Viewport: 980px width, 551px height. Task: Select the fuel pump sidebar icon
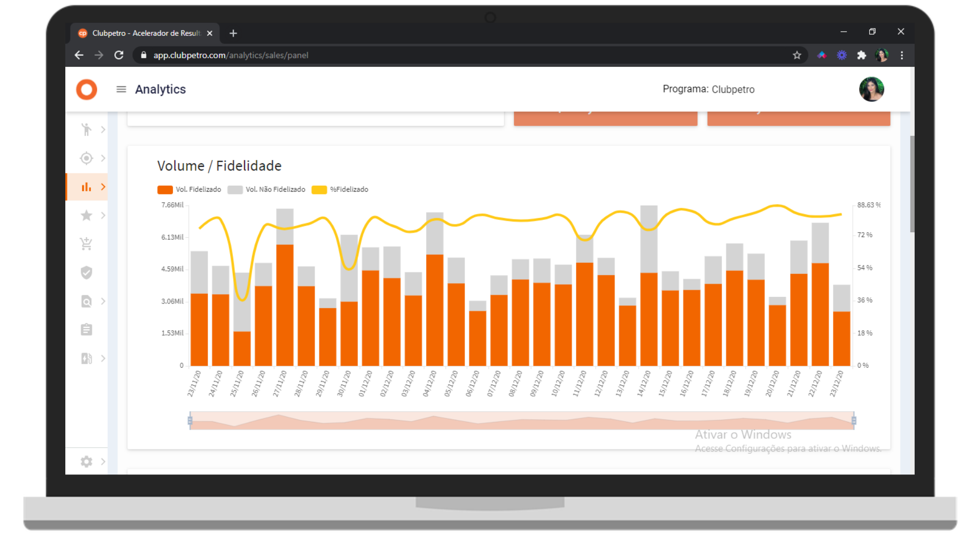coord(86,358)
